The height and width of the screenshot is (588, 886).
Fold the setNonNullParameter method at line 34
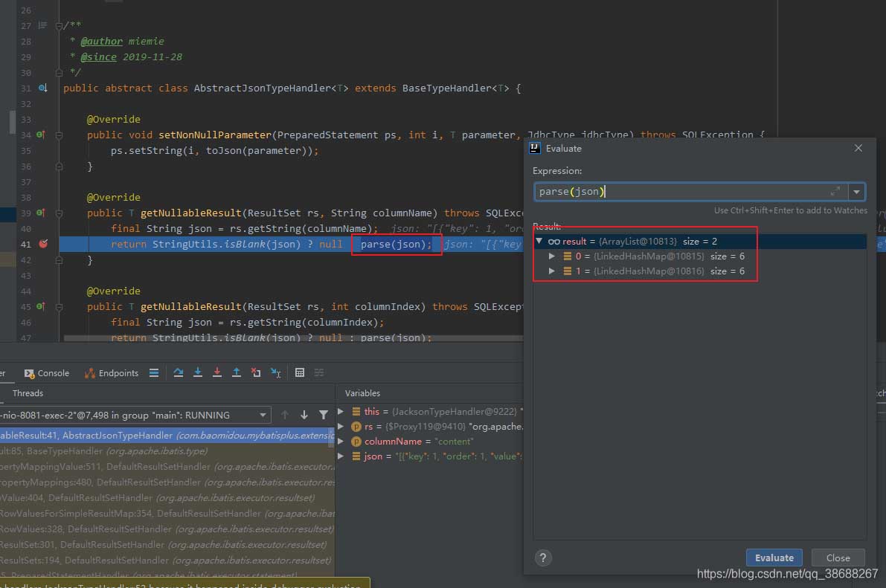(59, 135)
